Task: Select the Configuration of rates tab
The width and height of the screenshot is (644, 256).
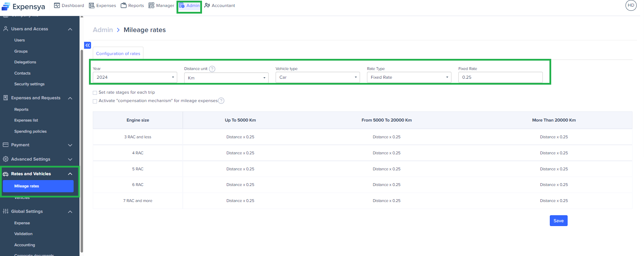Action: (118, 54)
